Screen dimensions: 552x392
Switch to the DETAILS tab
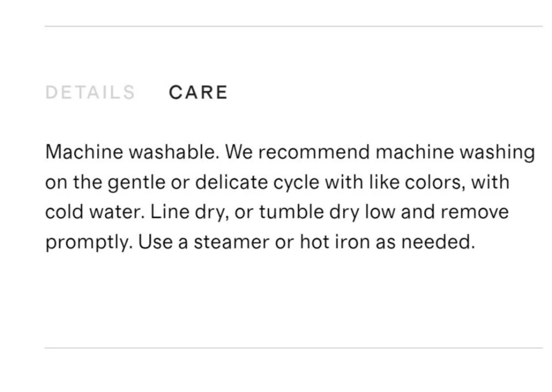[90, 92]
